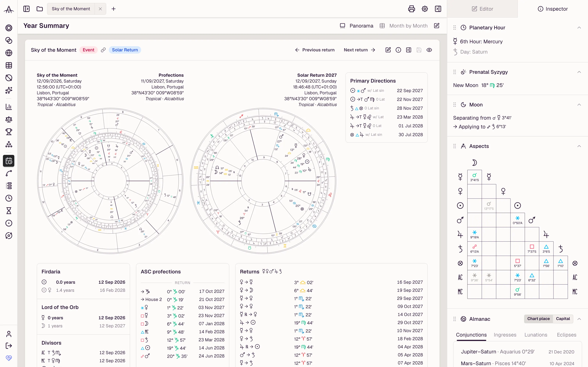
Task: Collapse the Aspects panel chevron
Action: click(579, 146)
